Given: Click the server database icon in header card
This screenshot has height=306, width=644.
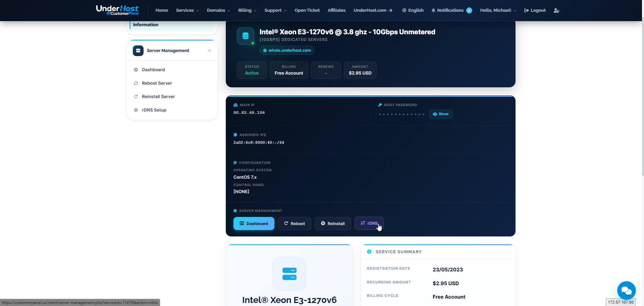Looking at the screenshot, I should (x=246, y=36).
